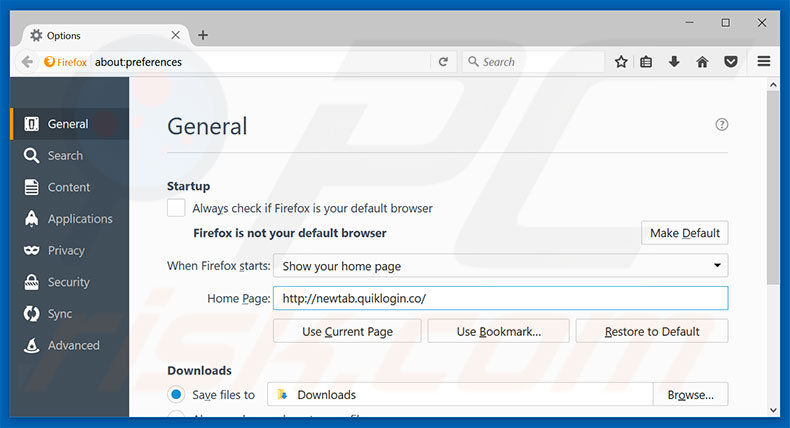The image size is (790, 428).
Task: Reload the page with refresh icon
Action: click(x=443, y=62)
